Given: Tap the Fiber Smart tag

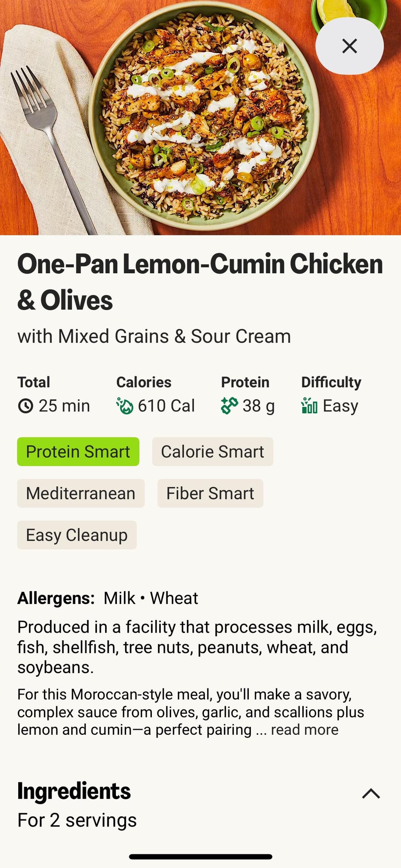Looking at the screenshot, I should point(210,493).
